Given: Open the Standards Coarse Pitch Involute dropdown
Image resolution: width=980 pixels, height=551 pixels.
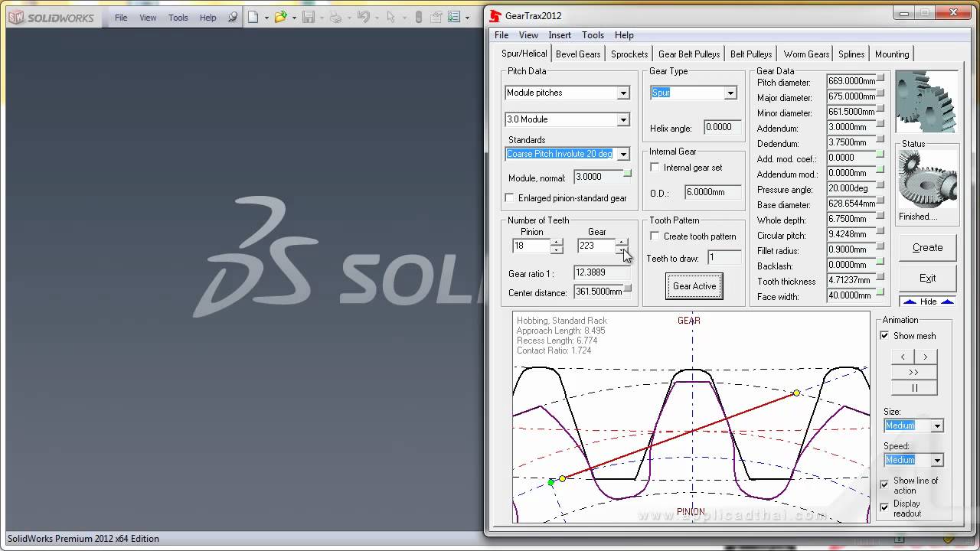Looking at the screenshot, I should 623,155.
